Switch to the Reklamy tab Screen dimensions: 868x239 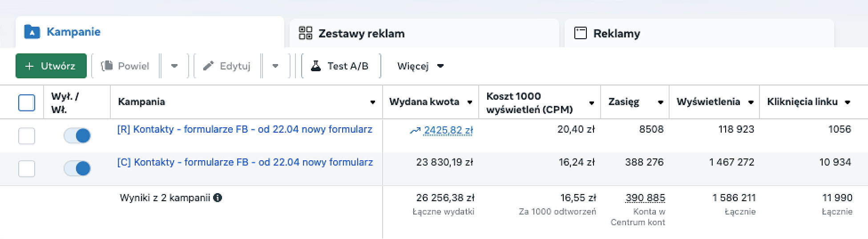(x=616, y=33)
